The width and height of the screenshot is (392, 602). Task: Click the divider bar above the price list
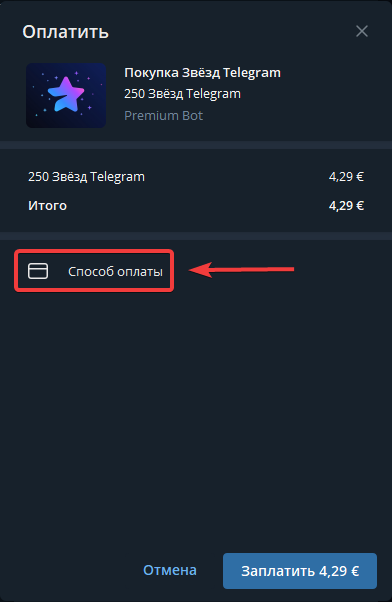click(x=196, y=145)
